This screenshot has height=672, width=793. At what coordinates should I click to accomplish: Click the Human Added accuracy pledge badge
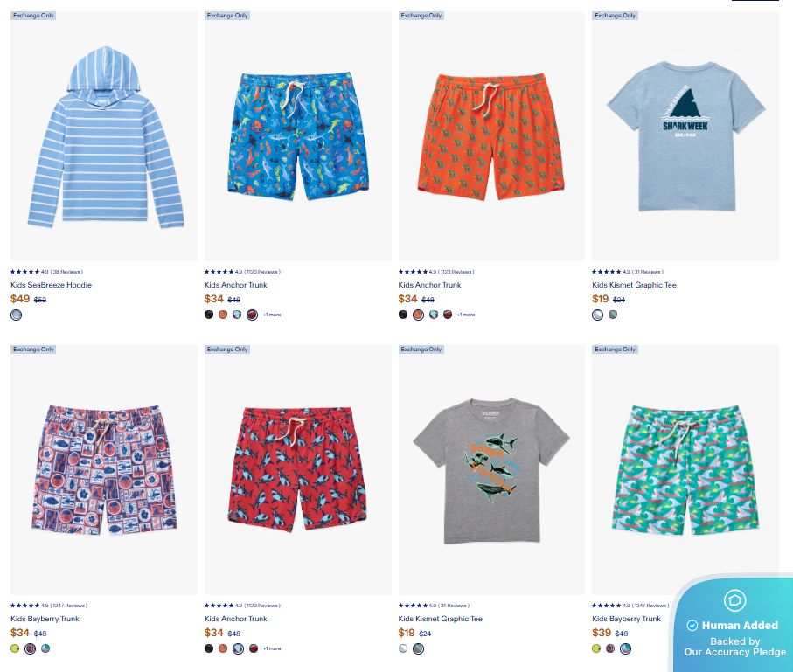(x=734, y=626)
